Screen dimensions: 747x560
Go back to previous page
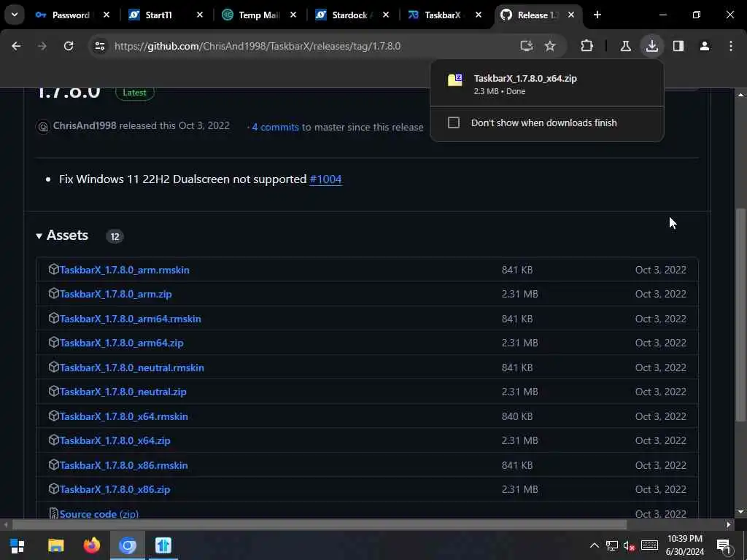(x=16, y=46)
